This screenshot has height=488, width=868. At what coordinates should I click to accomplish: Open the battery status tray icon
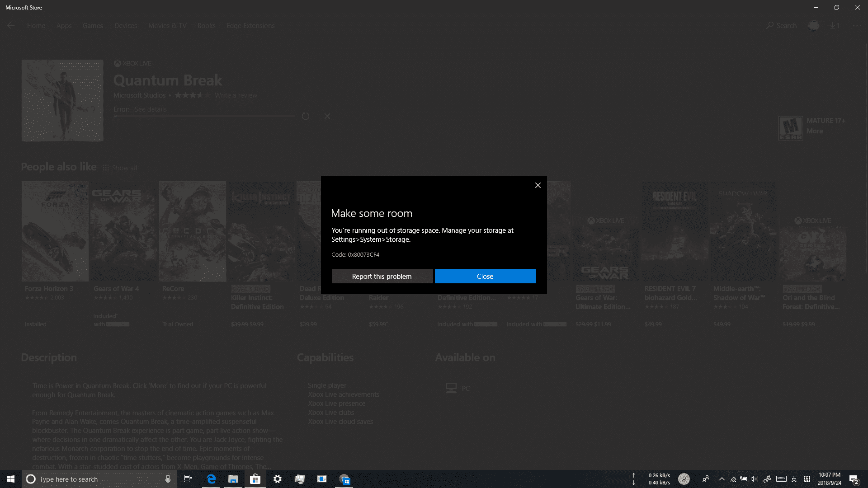coord(744,479)
